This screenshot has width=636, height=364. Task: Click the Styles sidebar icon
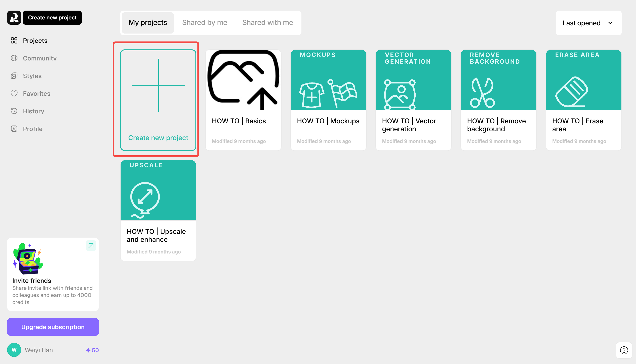[x=14, y=76]
